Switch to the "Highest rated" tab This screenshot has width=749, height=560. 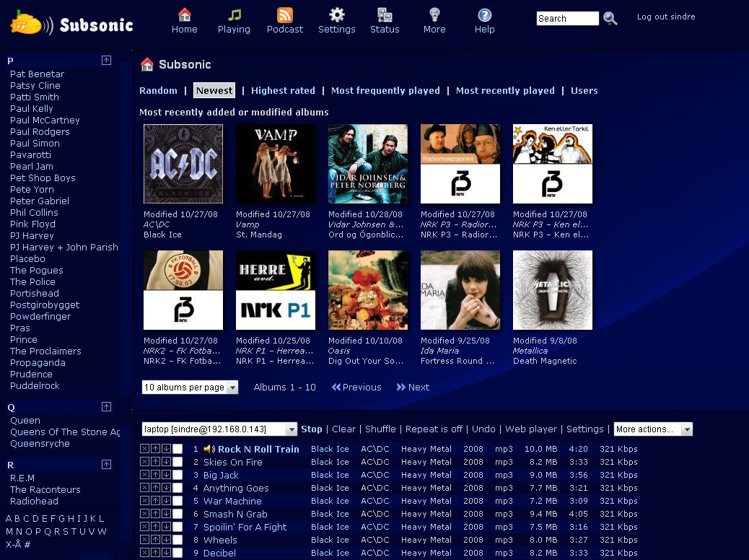[x=283, y=90]
